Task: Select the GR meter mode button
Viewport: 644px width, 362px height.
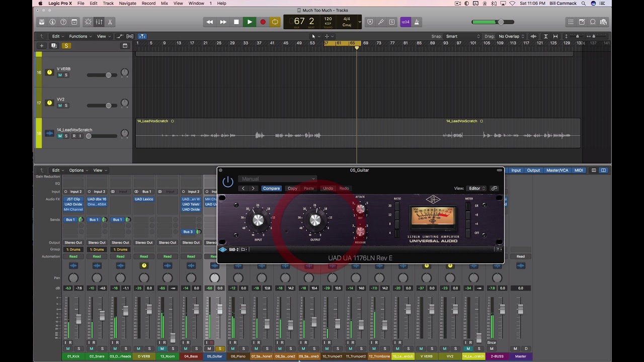Action: pyautogui.click(x=469, y=206)
